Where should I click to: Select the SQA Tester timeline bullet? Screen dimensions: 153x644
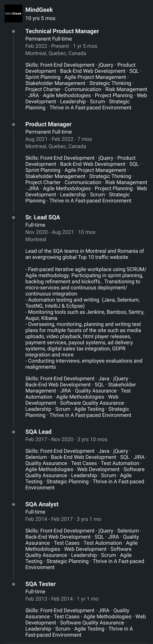point(13,584)
